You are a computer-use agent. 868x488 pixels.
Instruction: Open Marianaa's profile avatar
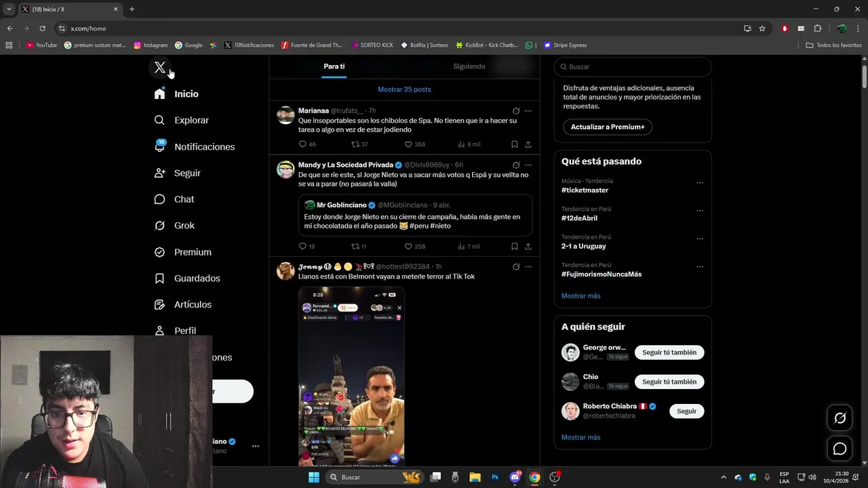click(285, 115)
